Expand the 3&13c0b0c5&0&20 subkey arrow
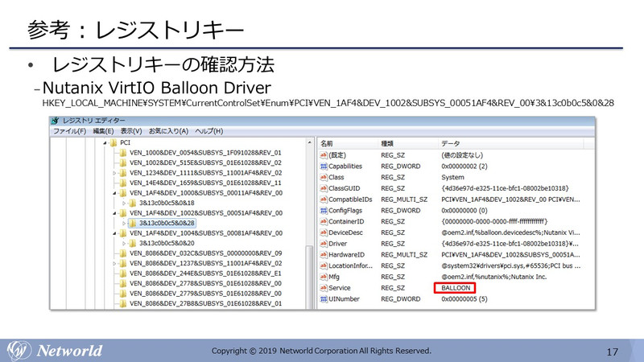The width and height of the screenshot is (644, 362). (x=124, y=244)
